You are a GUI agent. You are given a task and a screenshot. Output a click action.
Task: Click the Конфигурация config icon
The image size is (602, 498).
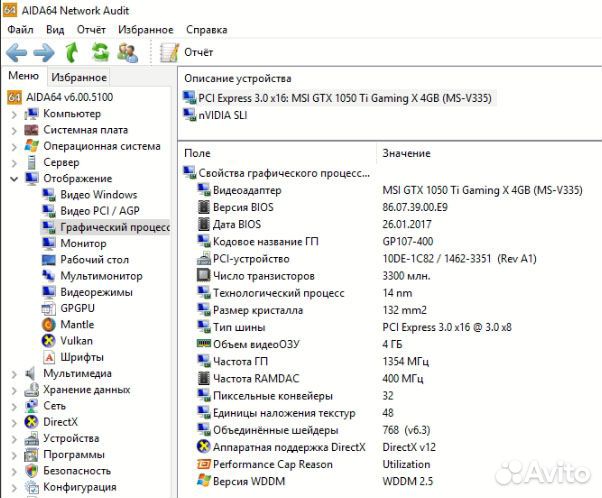tap(31, 487)
